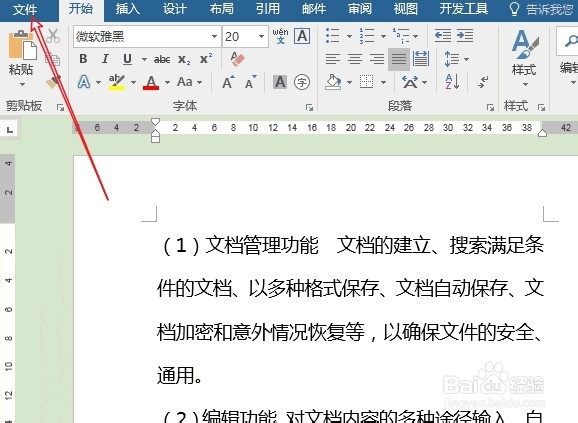Toggle strikethrough abc formatting
Screen dimensions: 578x423
[162, 59]
